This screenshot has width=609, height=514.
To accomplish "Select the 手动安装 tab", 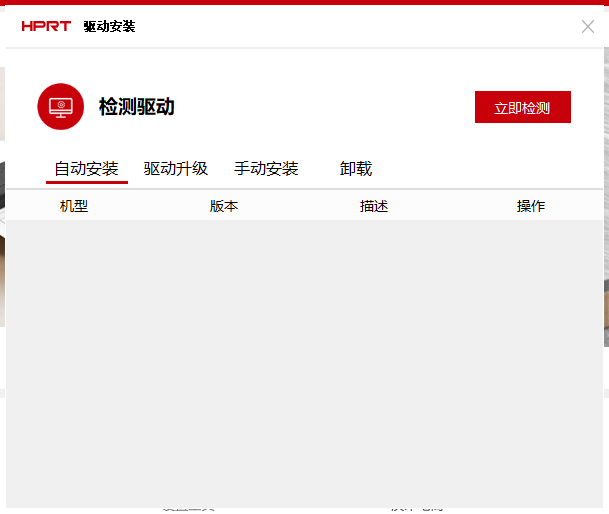I will (x=266, y=169).
